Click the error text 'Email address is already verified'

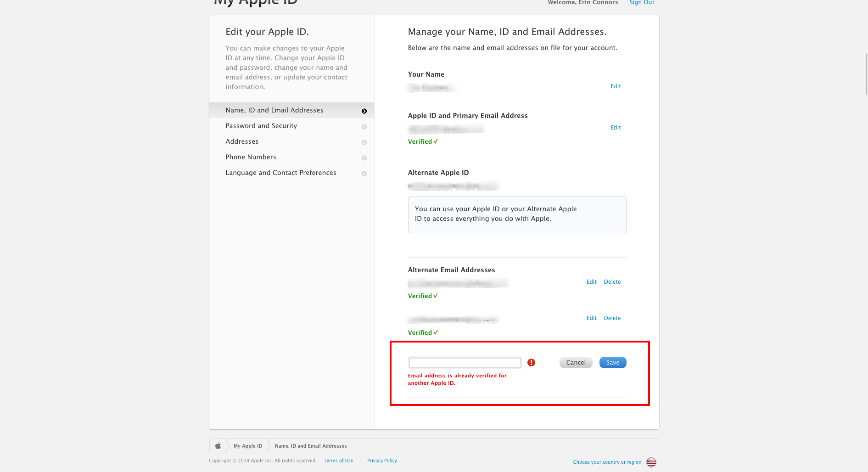[457, 379]
